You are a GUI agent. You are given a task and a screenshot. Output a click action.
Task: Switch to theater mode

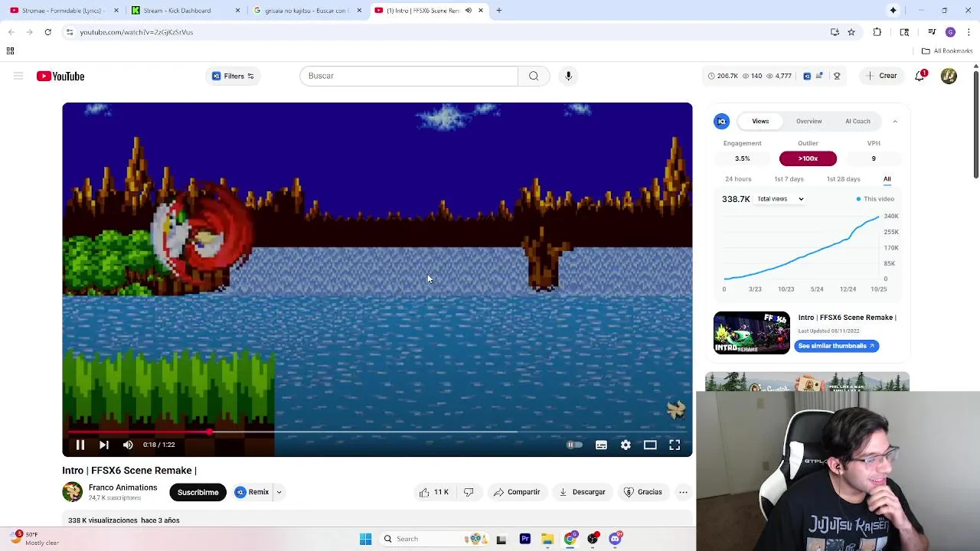pyautogui.click(x=650, y=445)
